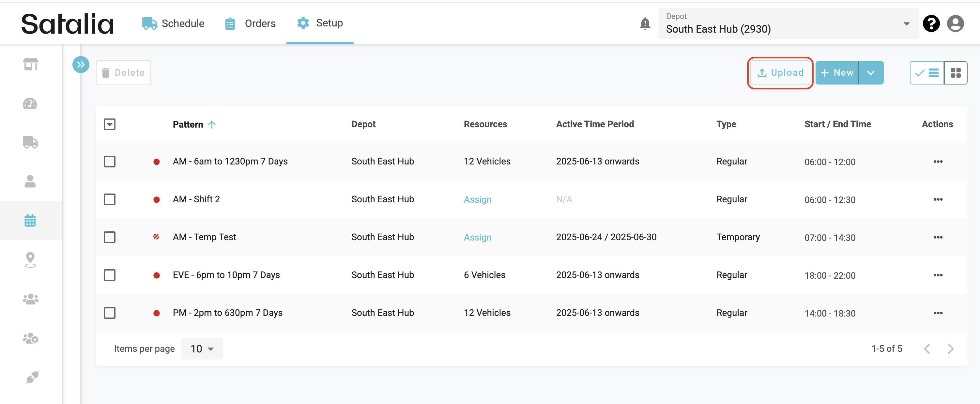Open the notifications bell icon
Image resolution: width=980 pixels, height=404 pixels.
click(645, 23)
